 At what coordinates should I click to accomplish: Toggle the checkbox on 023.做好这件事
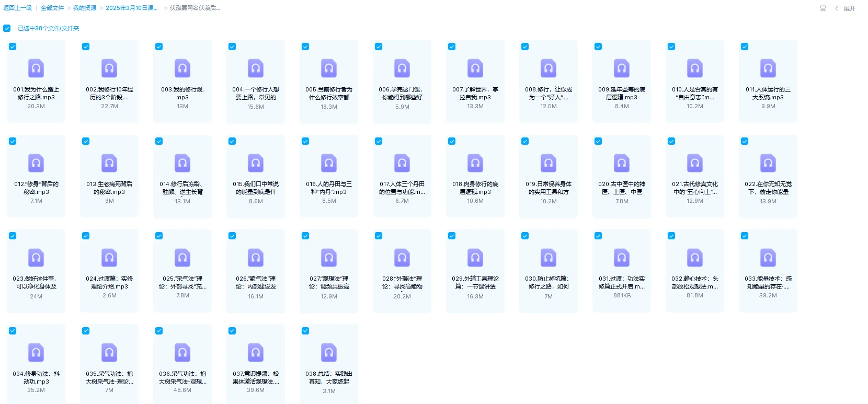click(x=13, y=236)
